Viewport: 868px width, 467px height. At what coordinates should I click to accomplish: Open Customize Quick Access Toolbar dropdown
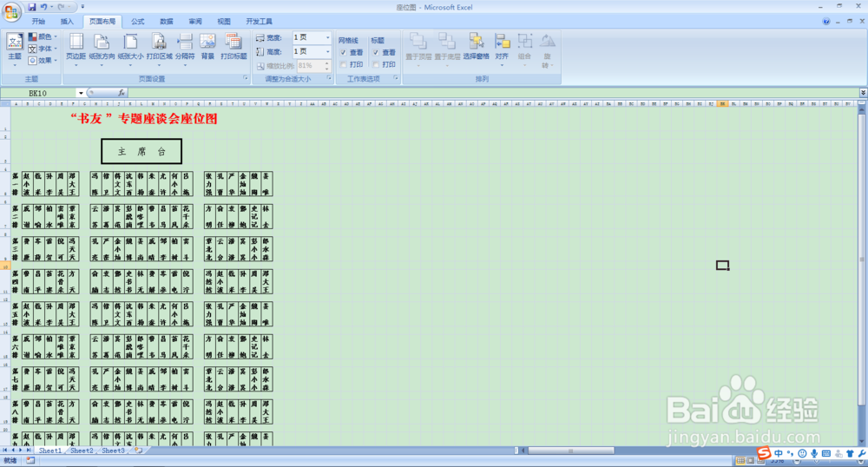pos(82,7)
